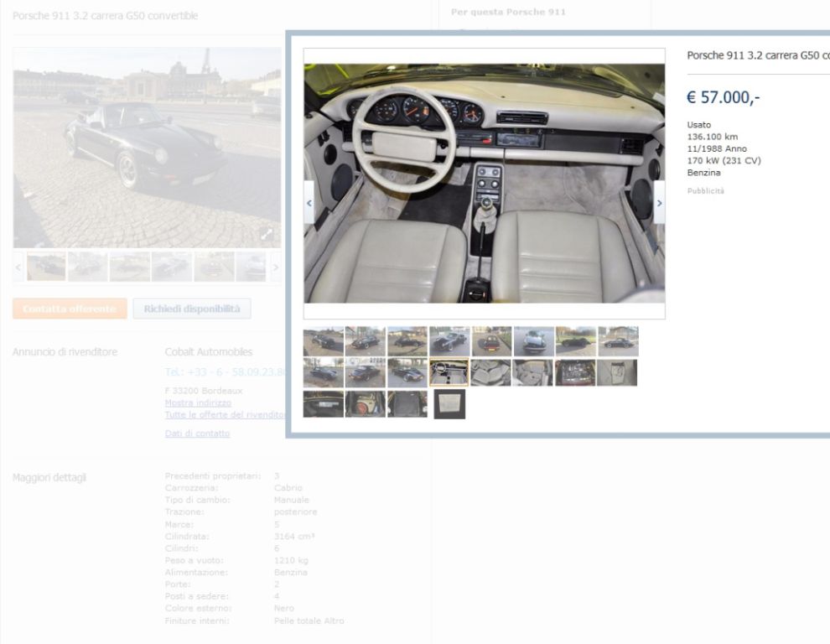Click 'Pelle totale Altro' interior value
Image resolution: width=830 pixels, height=644 pixels.
[x=309, y=621]
